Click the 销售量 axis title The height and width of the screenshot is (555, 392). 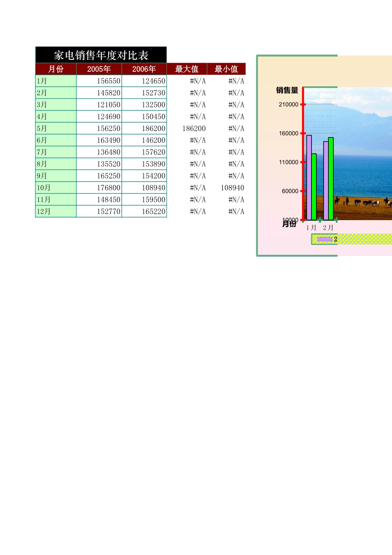click(x=287, y=90)
